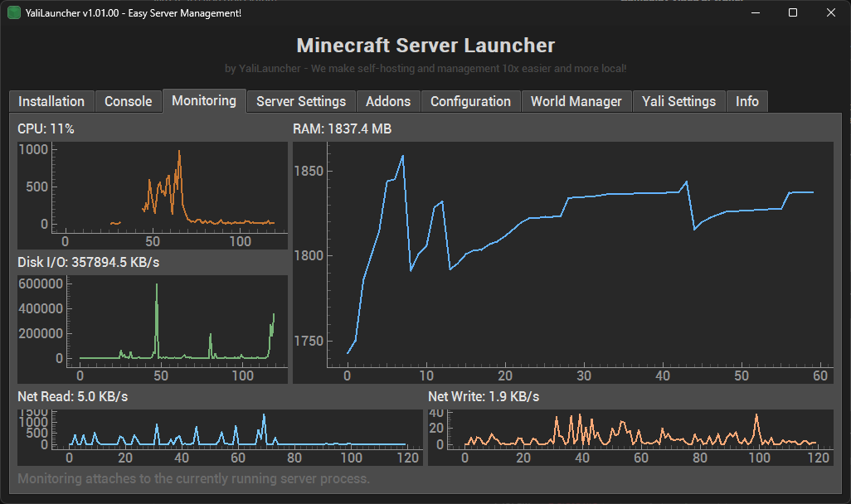Click the Disk I/O: 357894.5 KB/s label
Image resolution: width=851 pixels, height=504 pixels.
pyautogui.click(x=89, y=263)
